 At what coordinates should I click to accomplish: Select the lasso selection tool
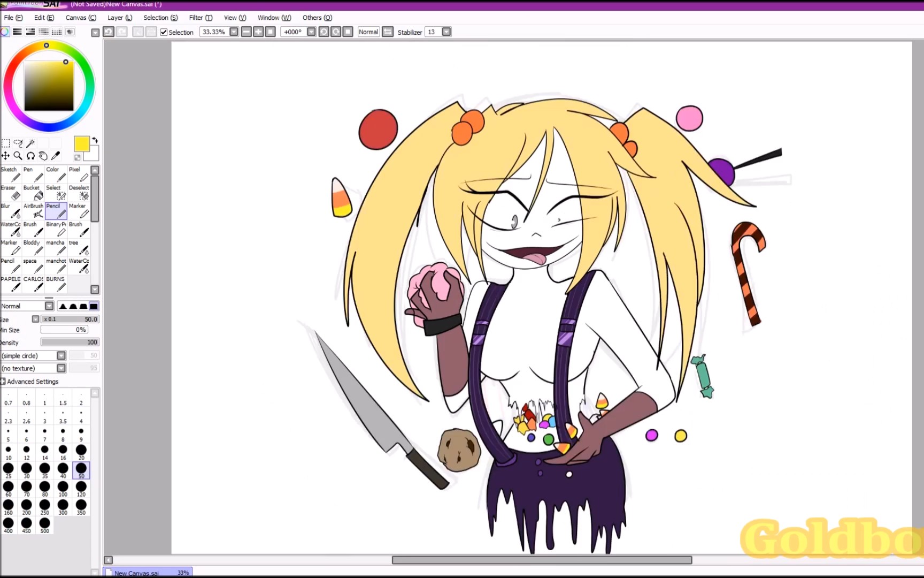coord(18,143)
